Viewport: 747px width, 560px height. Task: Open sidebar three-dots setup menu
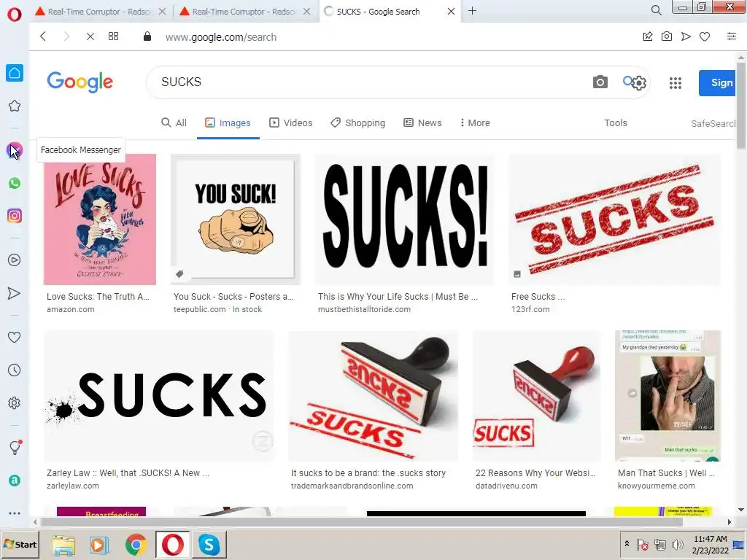pos(15,513)
